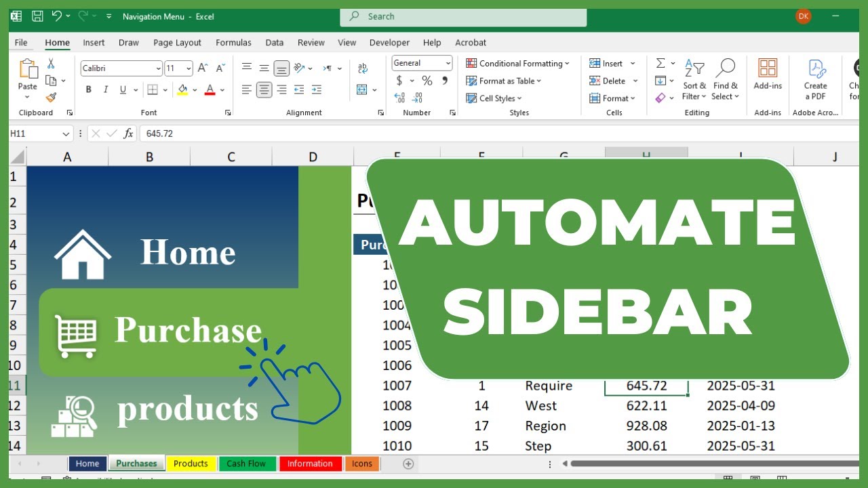The height and width of the screenshot is (488, 868).
Task: Merge and center the cells
Action: [x=362, y=89]
